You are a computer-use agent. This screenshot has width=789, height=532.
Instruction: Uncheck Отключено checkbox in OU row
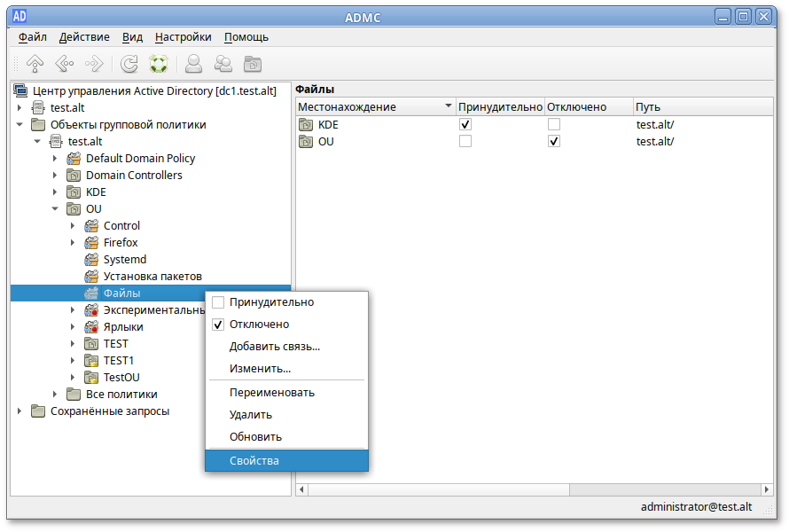coord(554,142)
